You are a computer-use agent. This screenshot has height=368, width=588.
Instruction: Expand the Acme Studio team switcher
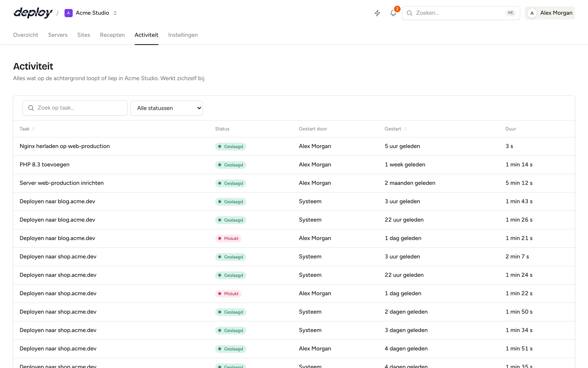coord(115,13)
